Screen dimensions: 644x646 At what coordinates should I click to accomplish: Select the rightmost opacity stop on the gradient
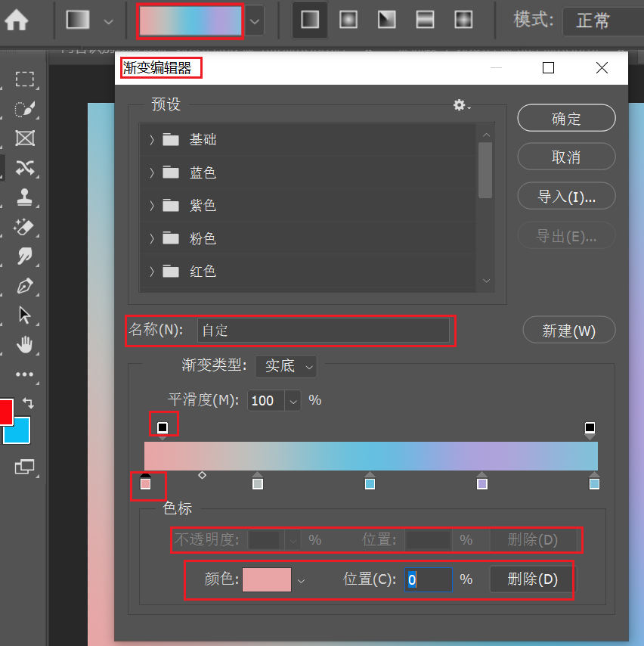(590, 428)
